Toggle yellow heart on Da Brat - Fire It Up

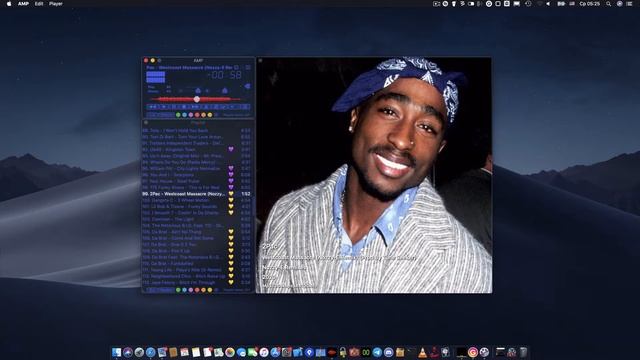[x=231, y=251]
